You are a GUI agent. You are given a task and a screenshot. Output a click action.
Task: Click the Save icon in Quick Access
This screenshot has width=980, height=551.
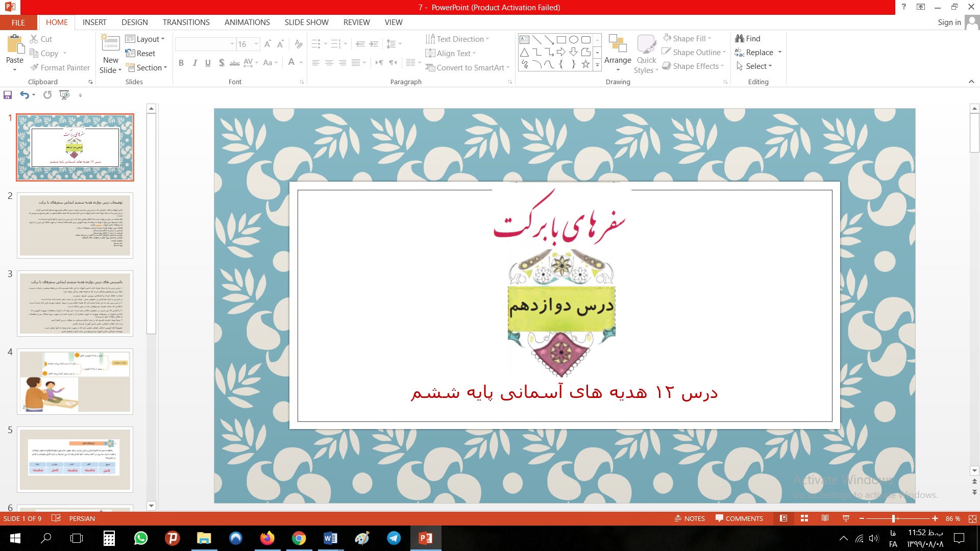tap(8, 95)
